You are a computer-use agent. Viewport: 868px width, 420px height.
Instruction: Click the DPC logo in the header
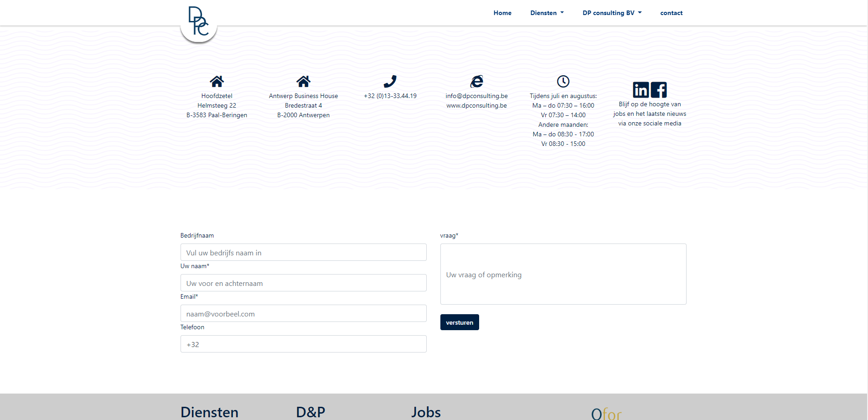199,22
